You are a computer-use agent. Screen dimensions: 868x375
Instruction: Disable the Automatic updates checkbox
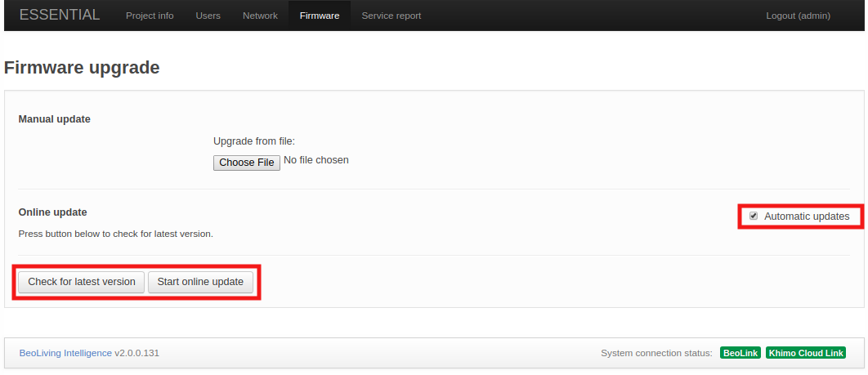tap(754, 216)
